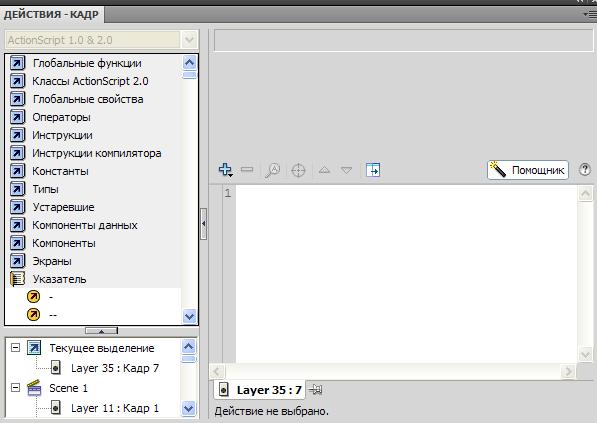This screenshot has width=597, height=423.
Task: Toggle the Помощник script assist mode
Action: 528,170
